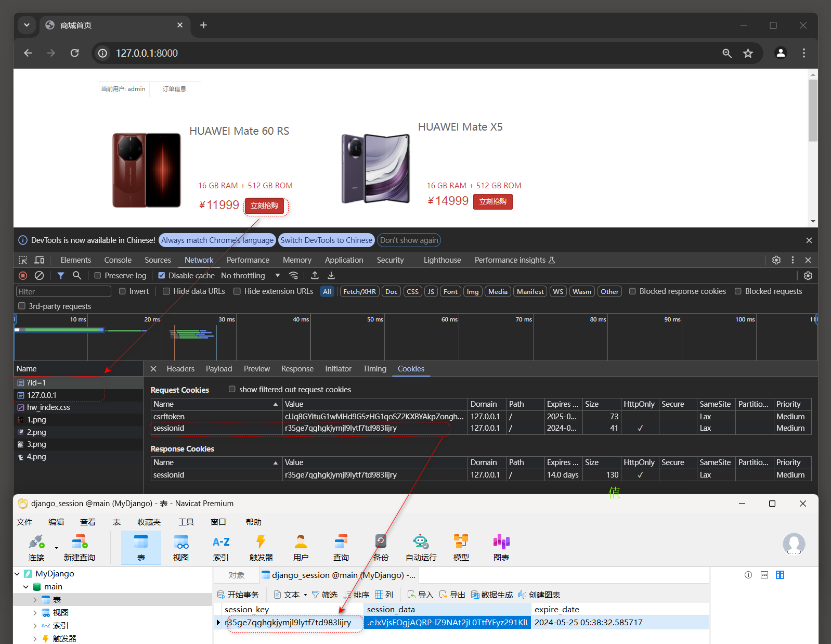This screenshot has height=644, width=831.
Task: Open Navicat 备份 backup toolbar icon
Action: point(381,548)
